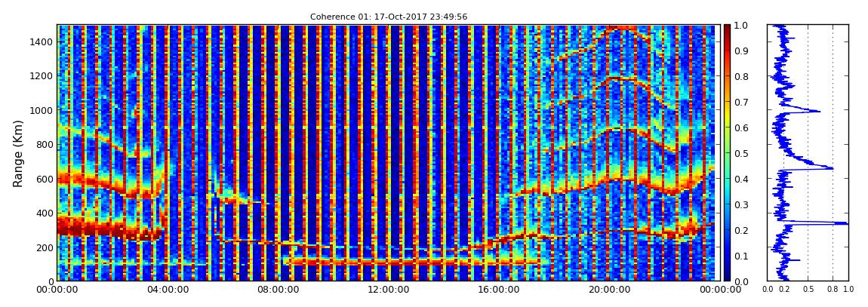
Task: Click the 0.2 tick label under profile plot
Action: 783,290
